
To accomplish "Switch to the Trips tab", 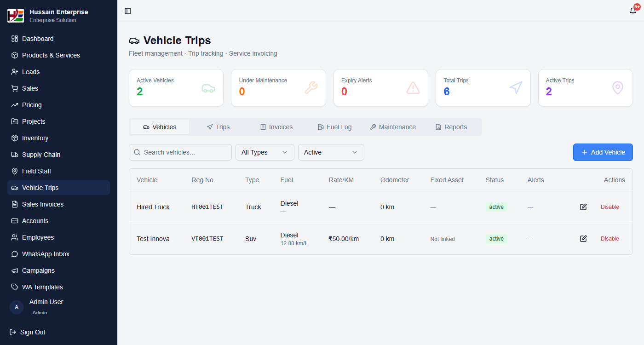I will tap(218, 127).
